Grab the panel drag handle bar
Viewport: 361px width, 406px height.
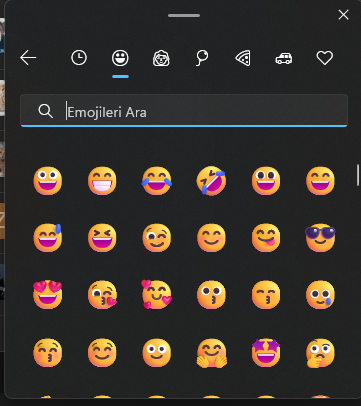(x=184, y=15)
